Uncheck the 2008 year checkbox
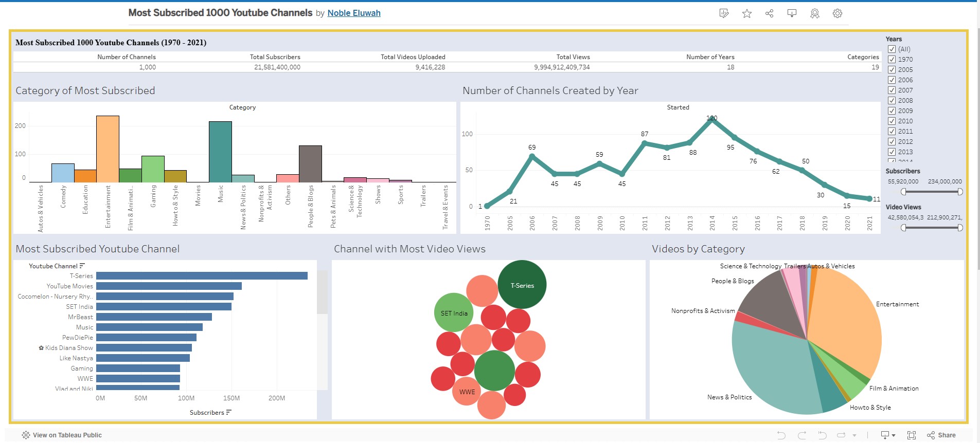This screenshot has width=980, height=443. coord(892,101)
